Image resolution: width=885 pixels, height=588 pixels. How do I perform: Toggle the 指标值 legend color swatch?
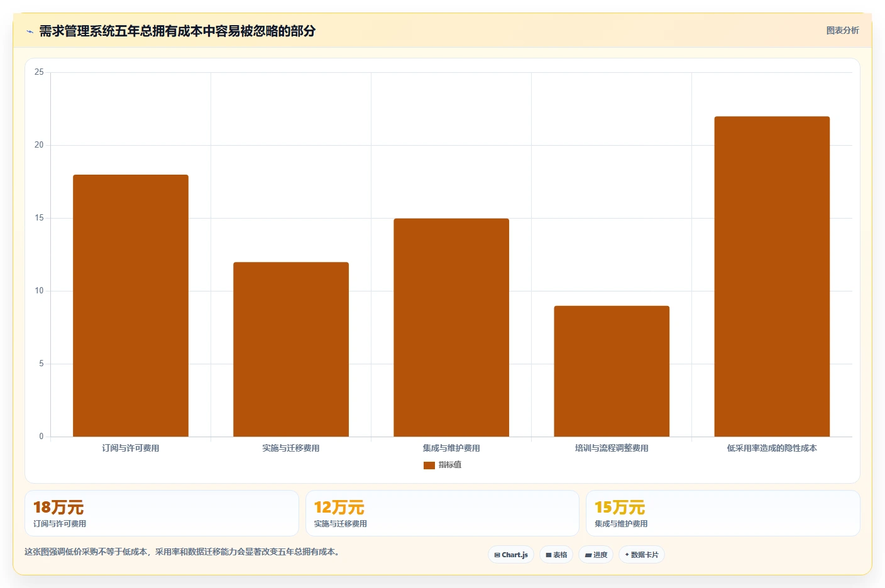pyautogui.click(x=429, y=465)
